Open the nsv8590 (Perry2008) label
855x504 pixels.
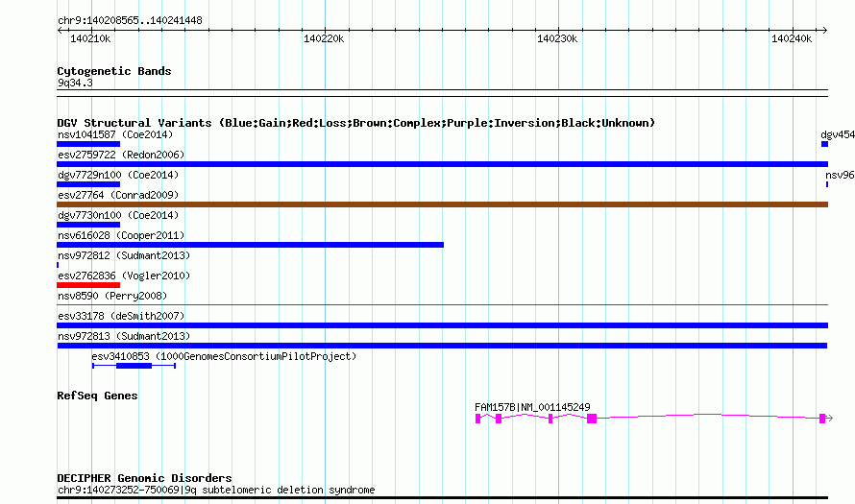pyautogui.click(x=112, y=296)
